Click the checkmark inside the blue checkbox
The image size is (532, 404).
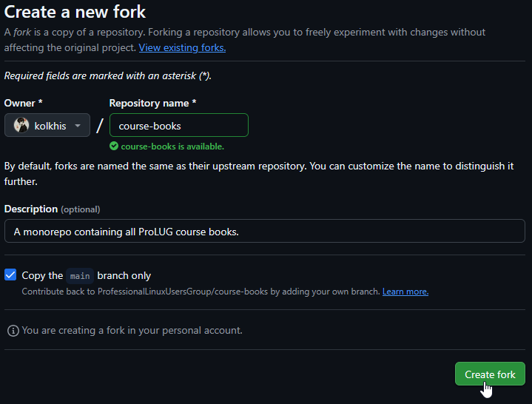point(10,275)
